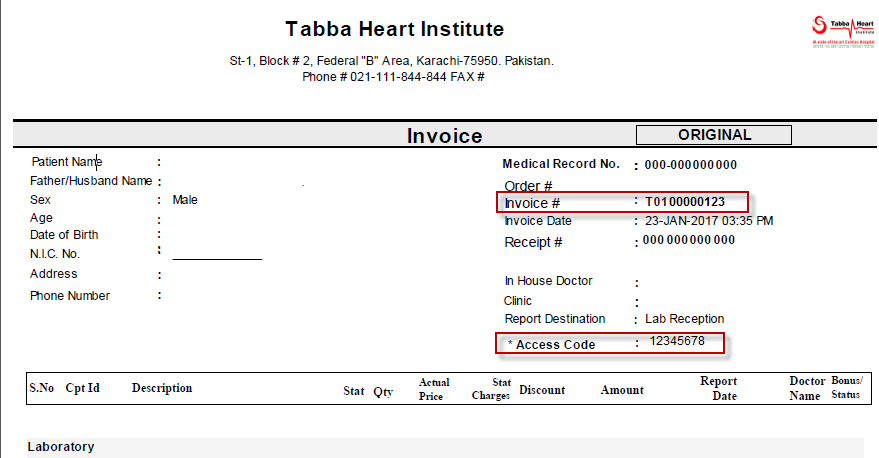Click the Tabba Heart Institute title
Viewport: 879px width, 458px height.
pyautogui.click(x=395, y=29)
